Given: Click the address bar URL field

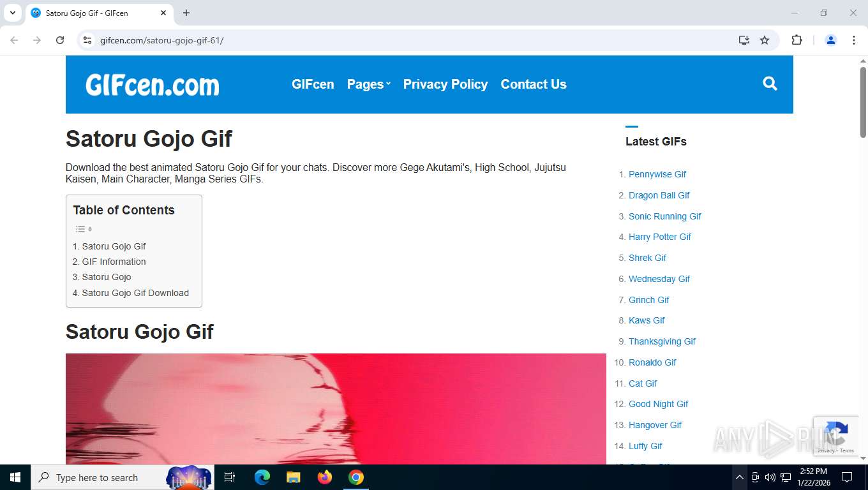Looking at the screenshot, I should point(408,40).
